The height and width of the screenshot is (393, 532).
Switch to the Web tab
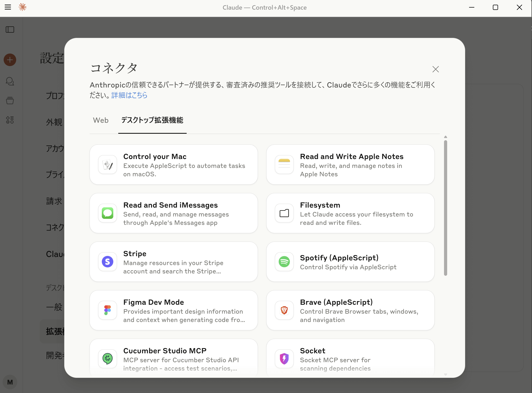101,120
